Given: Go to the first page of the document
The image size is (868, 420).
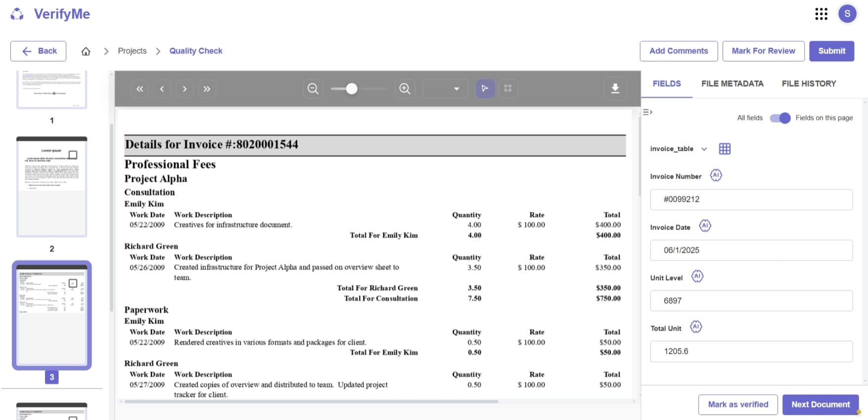Looking at the screenshot, I should (x=139, y=89).
